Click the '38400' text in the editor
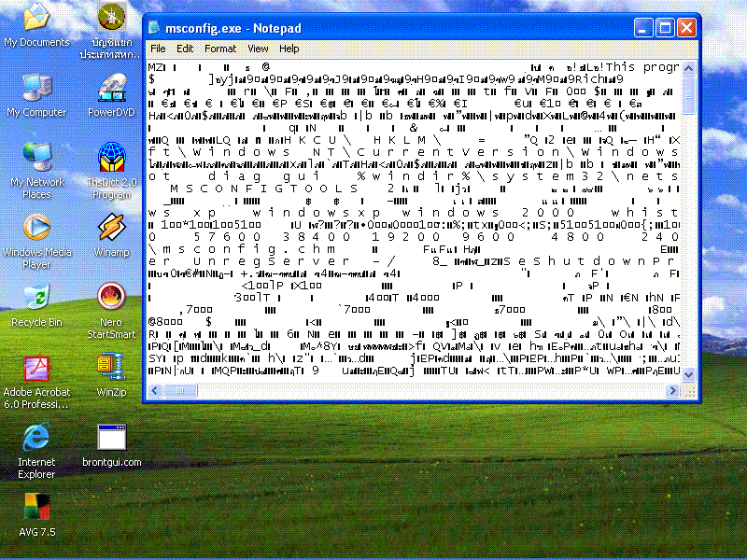This screenshot has height=560, width=747. tap(317, 237)
